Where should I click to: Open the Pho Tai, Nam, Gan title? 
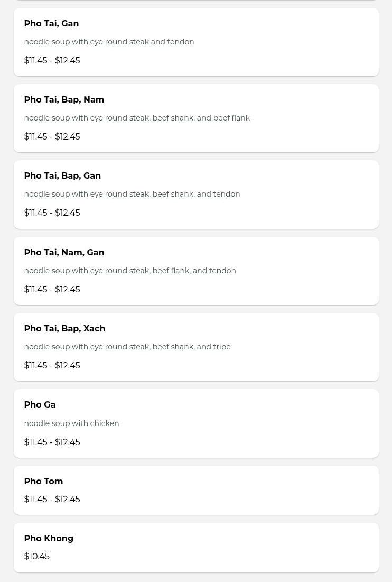click(64, 253)
